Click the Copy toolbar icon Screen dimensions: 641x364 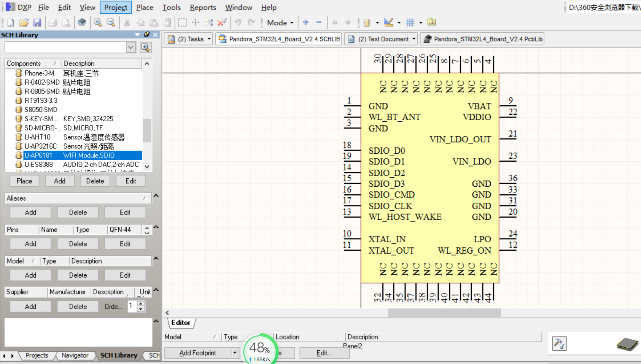[x=140, y=22]
